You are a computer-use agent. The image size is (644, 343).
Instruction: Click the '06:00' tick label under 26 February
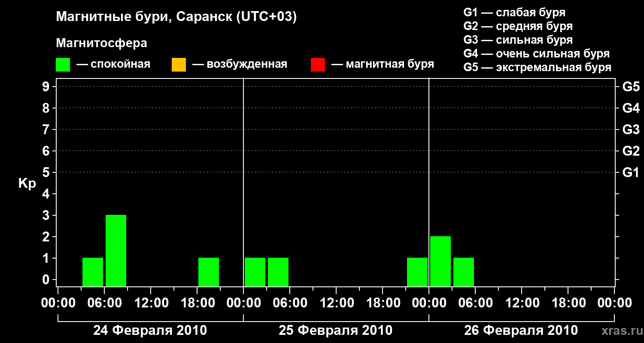[475, 303]
